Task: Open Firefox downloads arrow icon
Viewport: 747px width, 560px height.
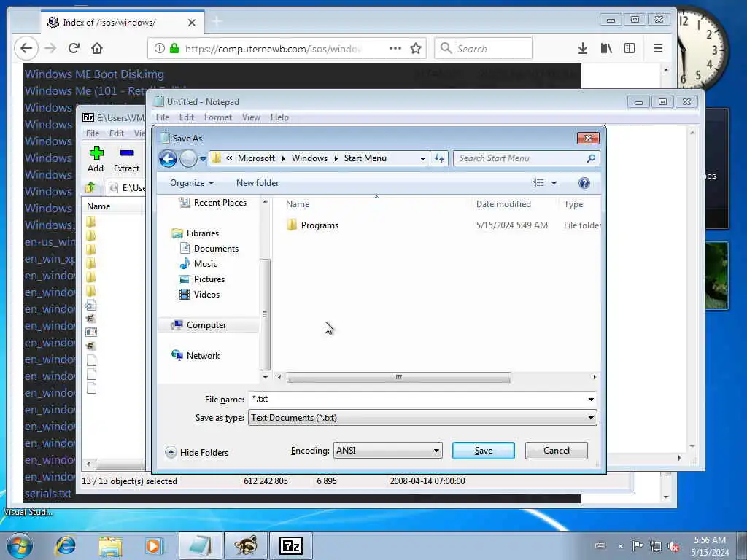Action: click(x=583, y=48)
